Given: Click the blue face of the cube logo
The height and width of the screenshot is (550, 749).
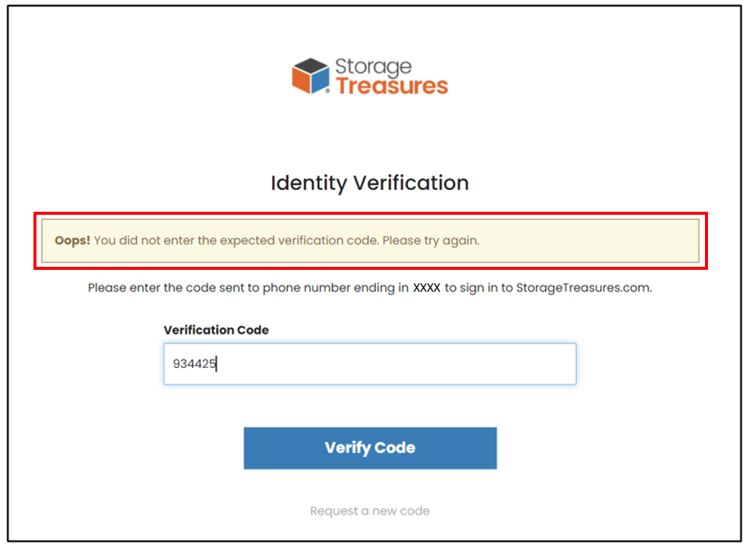Looking at the screenshot, I should 321,80.
